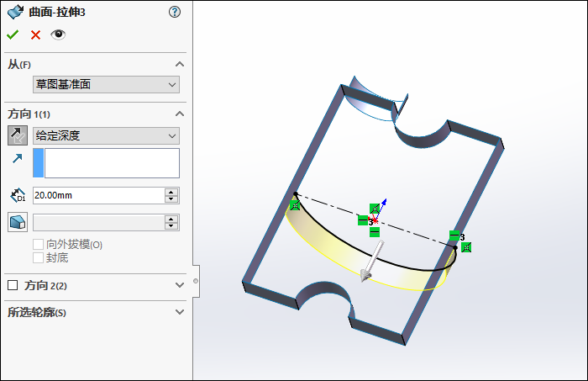This screenshot has height=381, width=588.
Task: Click the horizontal relation icon near right endpoint
Action: pyautogui.click(x=454, y=235)
